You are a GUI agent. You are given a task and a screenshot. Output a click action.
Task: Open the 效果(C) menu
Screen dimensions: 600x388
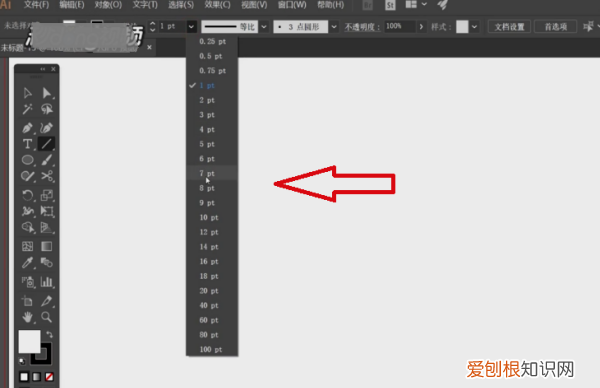point(217,5)
